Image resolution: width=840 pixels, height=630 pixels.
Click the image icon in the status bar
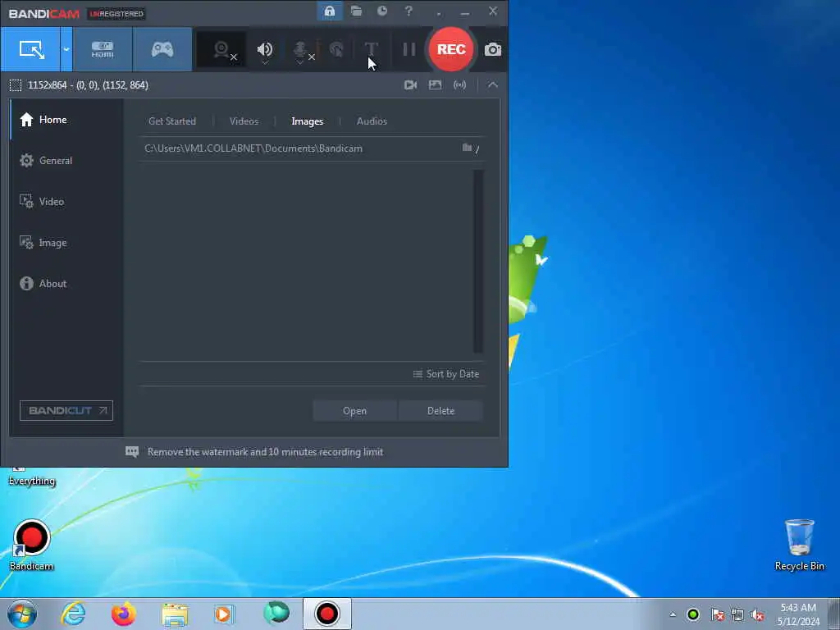pos(435,85)
